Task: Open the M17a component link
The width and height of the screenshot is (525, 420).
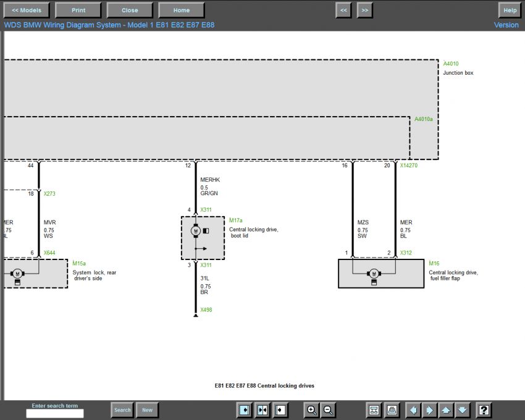Action: click(236, 220)
